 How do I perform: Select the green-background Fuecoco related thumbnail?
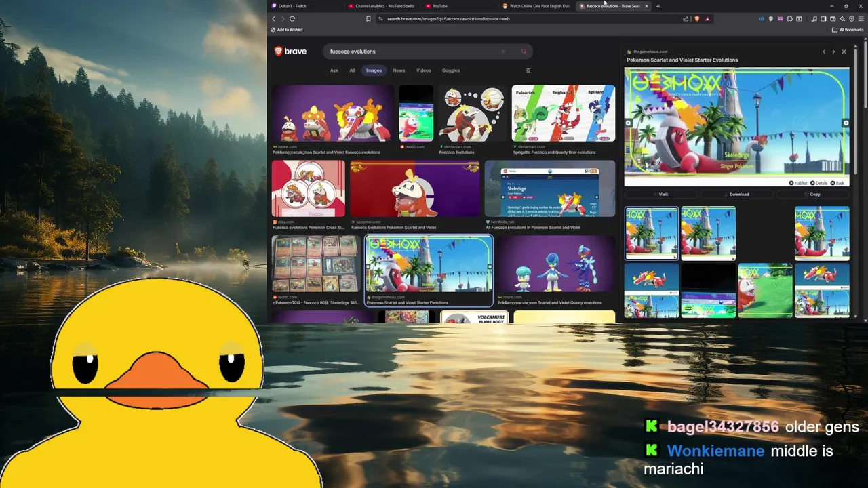(x=765, y=290)
